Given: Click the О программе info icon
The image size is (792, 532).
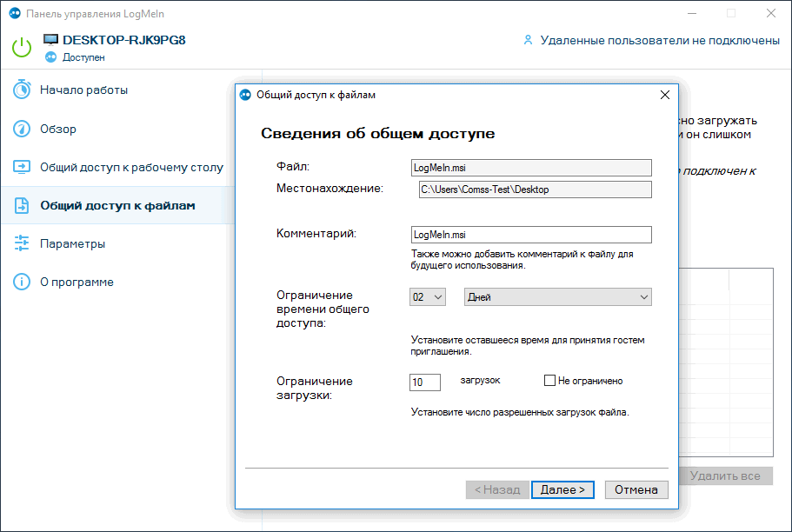Looking at the screenshot, I should [22, 282].
